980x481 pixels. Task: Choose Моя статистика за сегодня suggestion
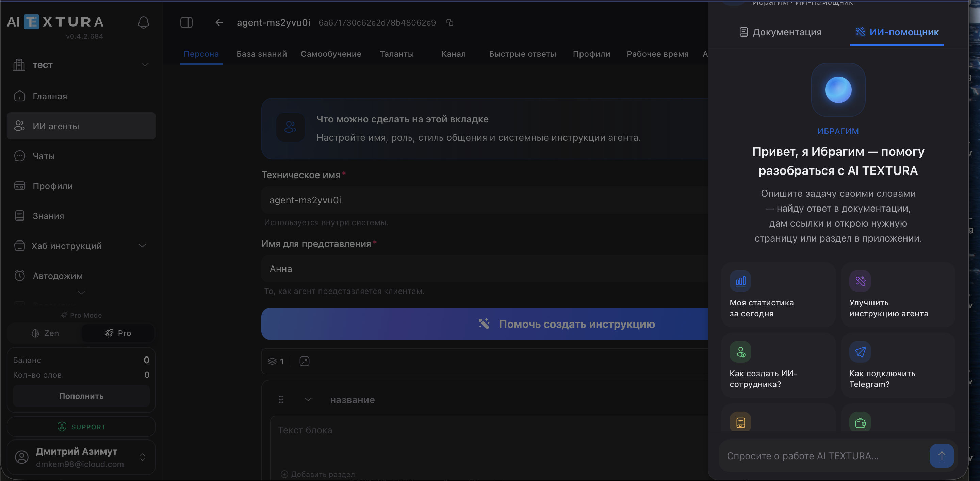click(778, 295)
